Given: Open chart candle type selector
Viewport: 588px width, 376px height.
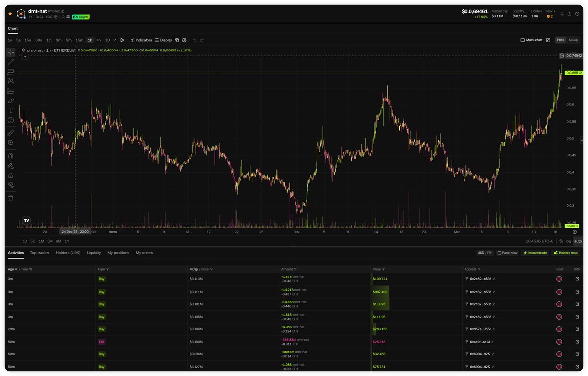Looking at the screenshot, I should [122, 40].
